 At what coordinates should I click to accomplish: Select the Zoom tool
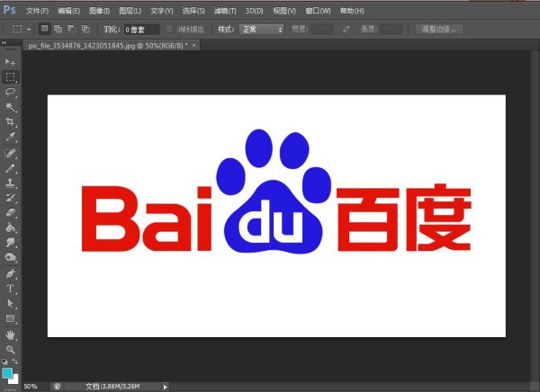[10, 350]
